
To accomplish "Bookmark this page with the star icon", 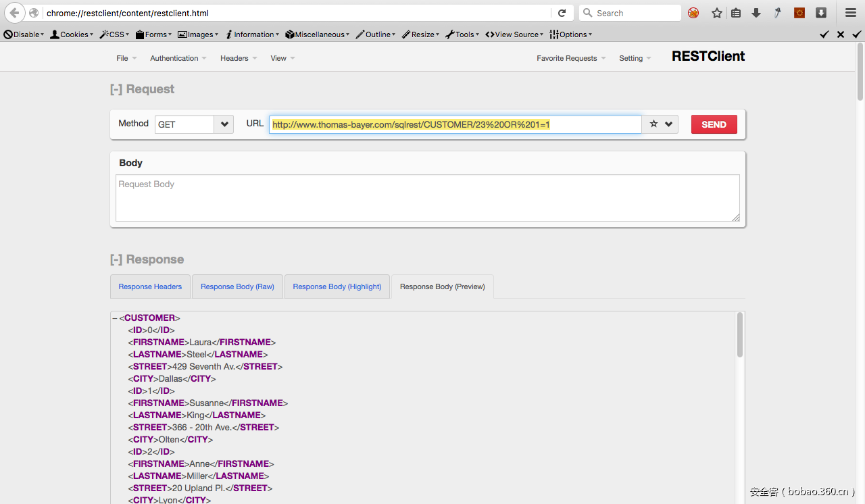I will pyautogui.click(x=717, y=13).
